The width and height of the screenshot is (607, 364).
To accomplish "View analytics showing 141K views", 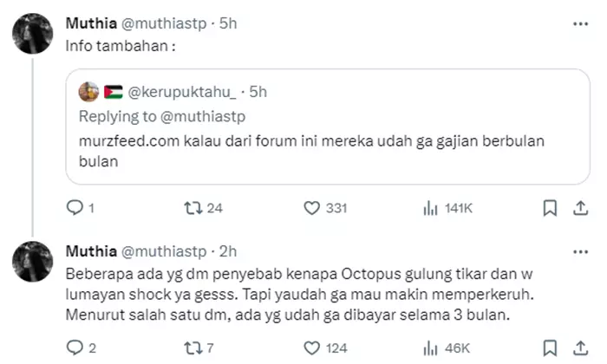I will 448,208.
